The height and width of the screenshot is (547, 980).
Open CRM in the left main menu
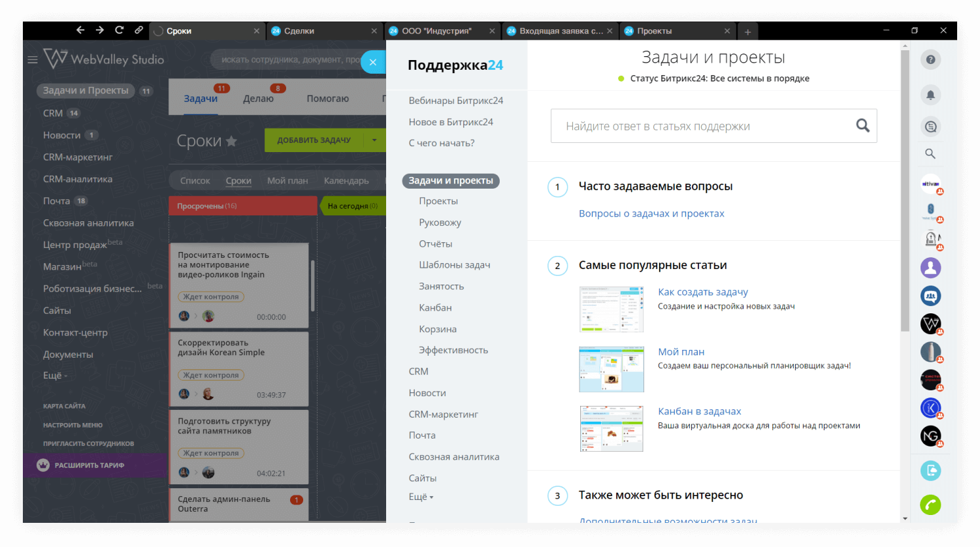coord(53,113)
